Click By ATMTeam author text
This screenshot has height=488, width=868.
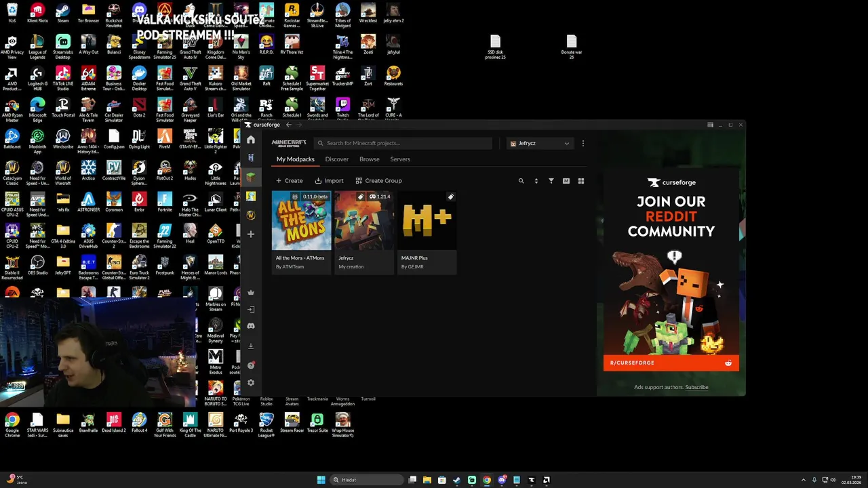290,266
